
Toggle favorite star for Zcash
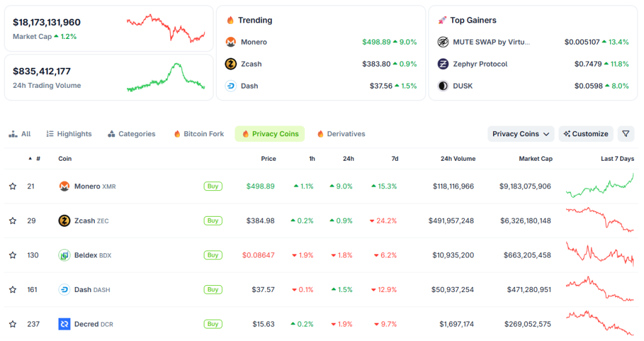click(x=13, y=221)
